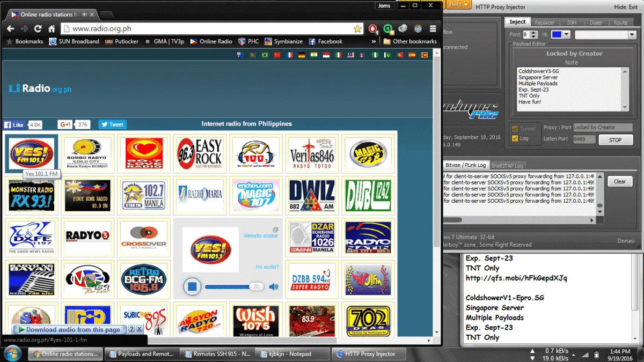Viewport: 644px width, 362px height.
Task: Click the URL address bar
Action: [x=212, y=28]
